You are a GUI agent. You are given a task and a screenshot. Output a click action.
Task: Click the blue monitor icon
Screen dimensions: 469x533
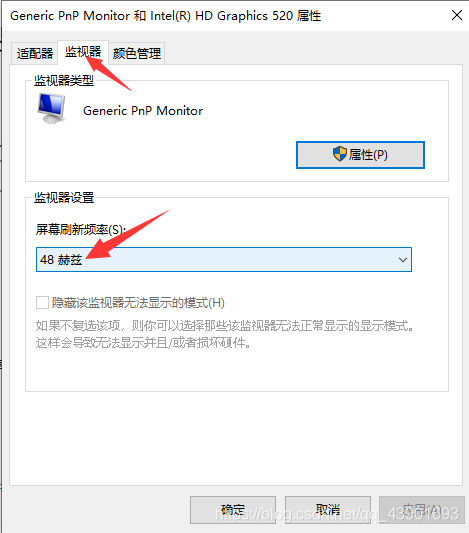coord(52,109)
